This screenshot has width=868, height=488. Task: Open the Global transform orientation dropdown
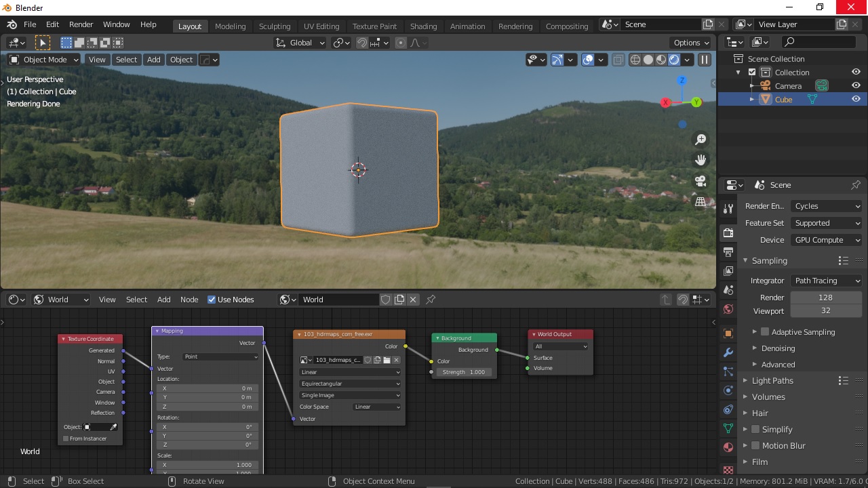click(x=300, y=43)
